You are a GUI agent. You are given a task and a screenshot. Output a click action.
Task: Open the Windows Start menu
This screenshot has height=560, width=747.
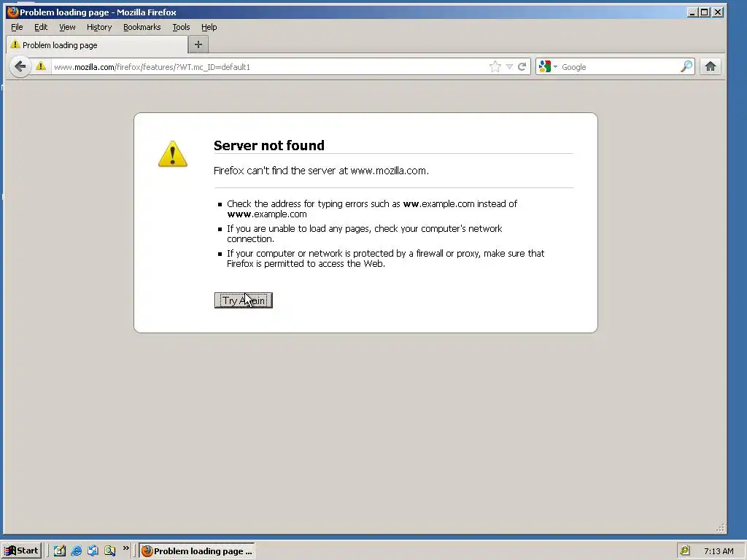point(21,551)
